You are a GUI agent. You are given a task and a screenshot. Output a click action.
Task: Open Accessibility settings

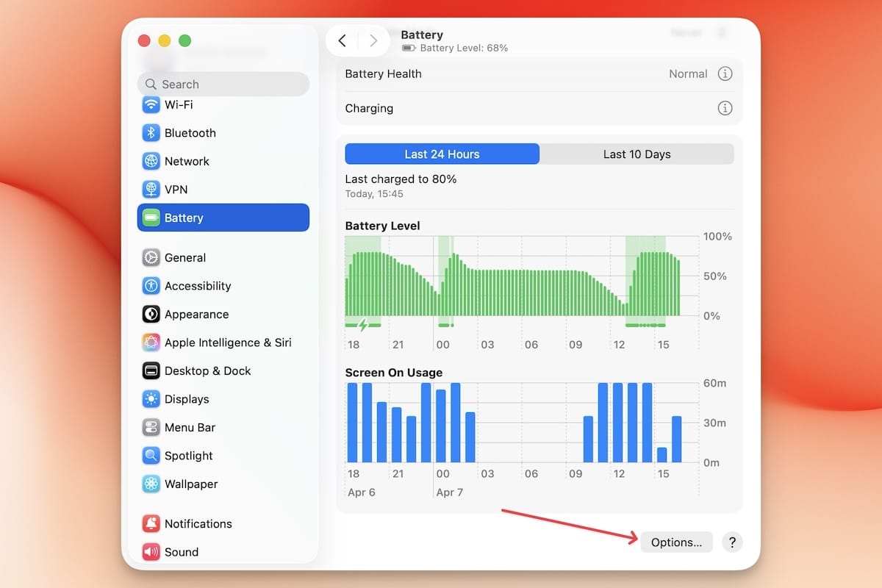pos(196,286)
